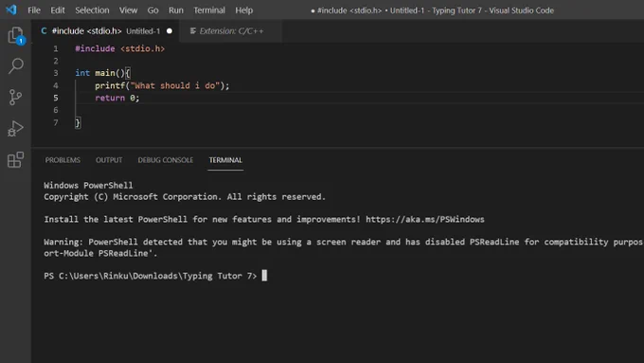Open the Go menu
644x363 pixels.
click(x=152, y=10)
